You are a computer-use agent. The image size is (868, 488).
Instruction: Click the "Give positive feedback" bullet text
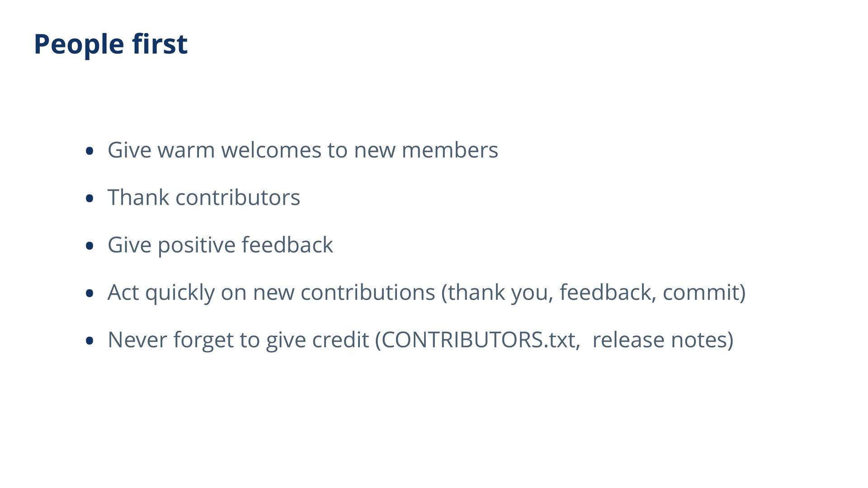[220, 245]
